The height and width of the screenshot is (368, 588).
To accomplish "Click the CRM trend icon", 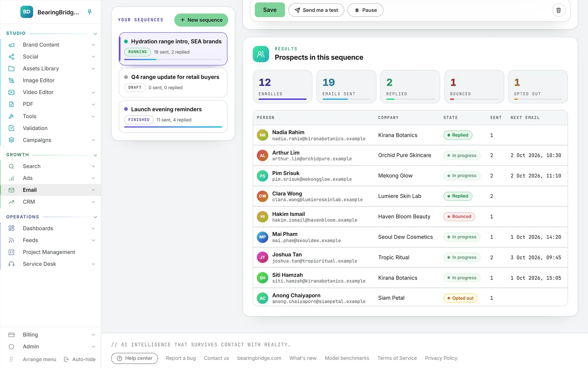I will [x=11, y=202].
